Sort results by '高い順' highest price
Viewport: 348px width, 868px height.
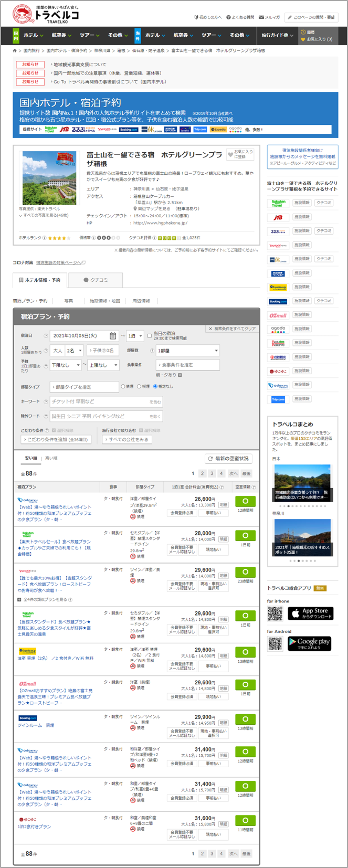[x=51, y=458]
